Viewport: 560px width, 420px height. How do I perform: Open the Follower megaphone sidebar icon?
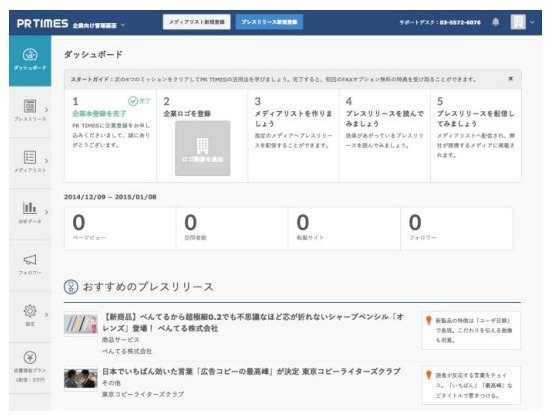30,260
